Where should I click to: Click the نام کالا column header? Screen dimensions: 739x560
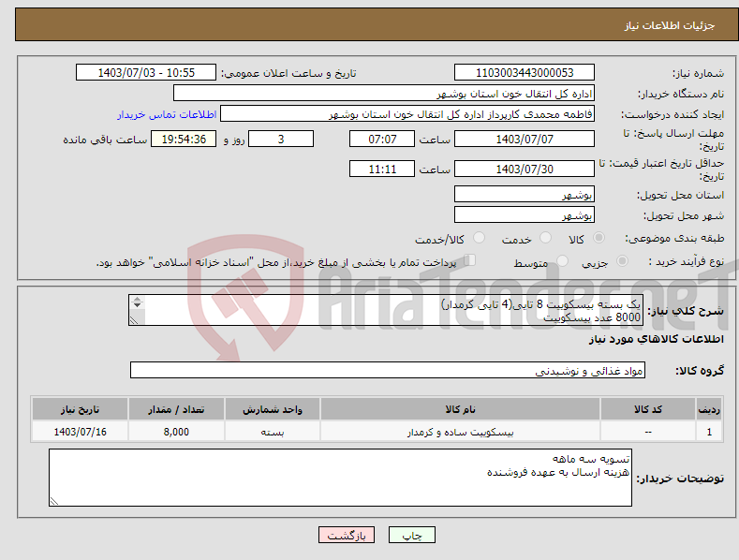click(461, 409)
